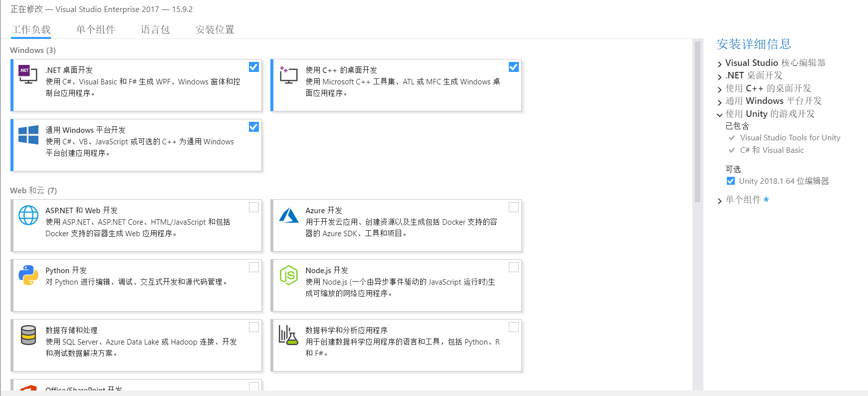Viewport: 868px width, 396px height.
Task: Click the C++ desktop development monitor icon
Action: (x=288, y=74)
